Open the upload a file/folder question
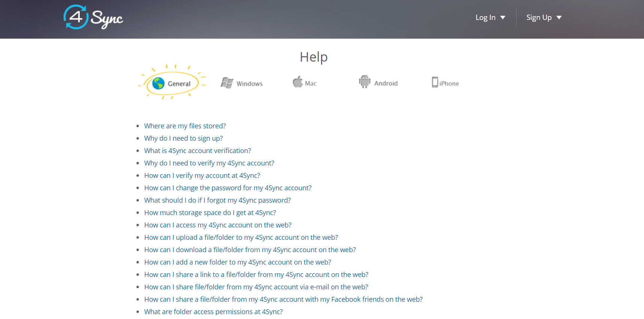Screen dimensions: 644x319 point(241,238)
